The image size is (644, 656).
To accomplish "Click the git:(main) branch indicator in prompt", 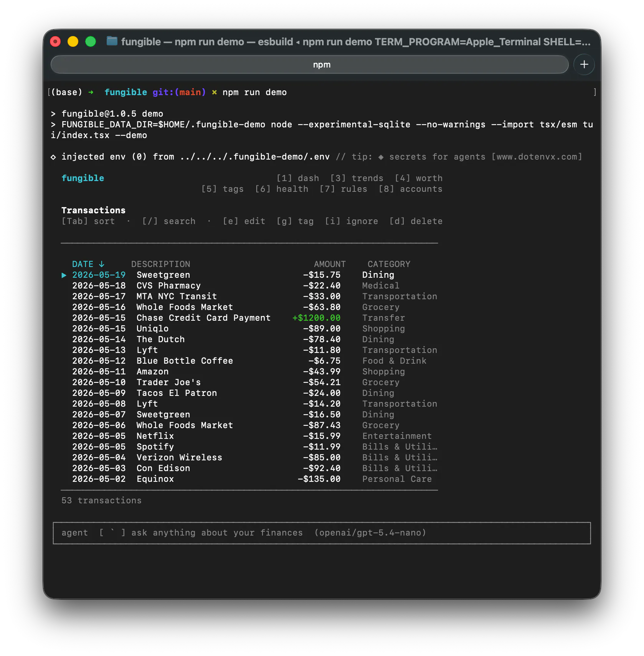I will point(179,92).
